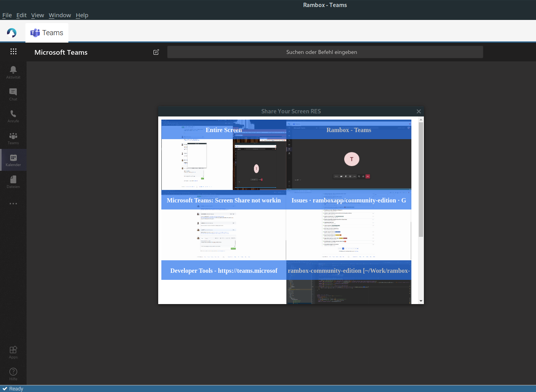Open the Apps store in sidebar
The height and width of the screenshot is (392, 536).
[x=13, y=352]
